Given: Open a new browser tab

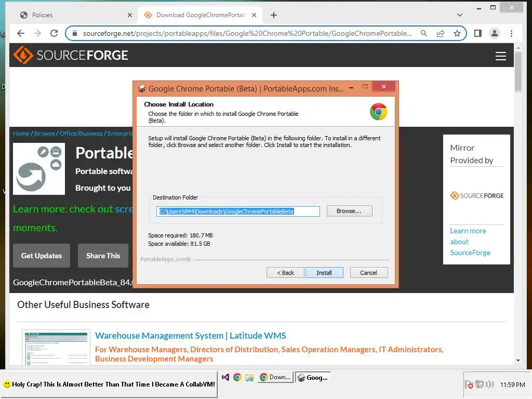Looking at the screenshot, I should (273, 15).
